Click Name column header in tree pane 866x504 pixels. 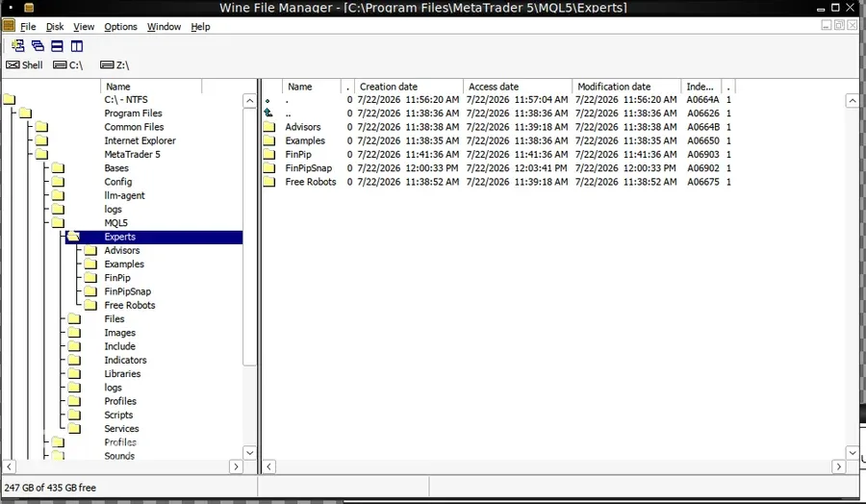tap(151, 87)
